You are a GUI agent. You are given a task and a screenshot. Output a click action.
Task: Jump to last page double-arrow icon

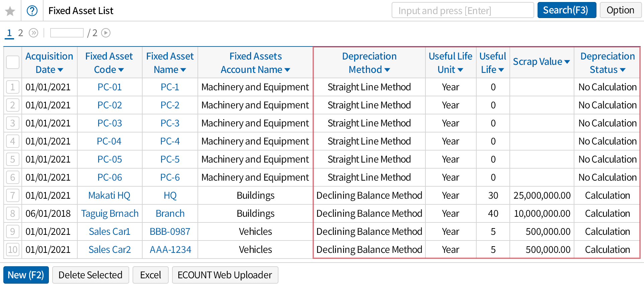[x=33, y=33]
